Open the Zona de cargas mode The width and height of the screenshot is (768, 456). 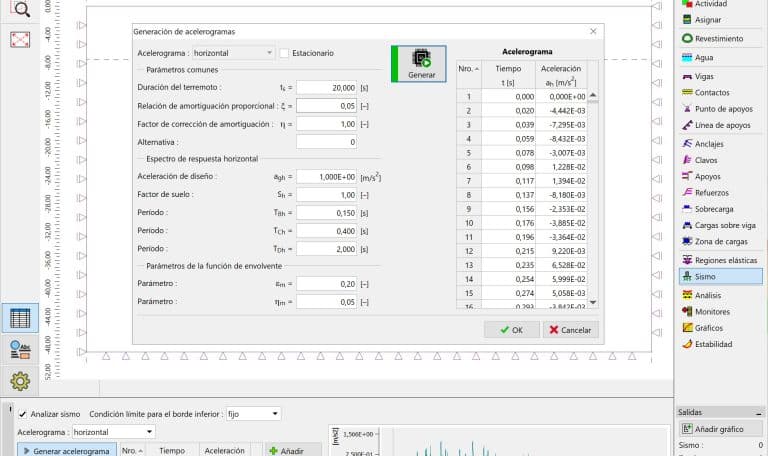721,241
